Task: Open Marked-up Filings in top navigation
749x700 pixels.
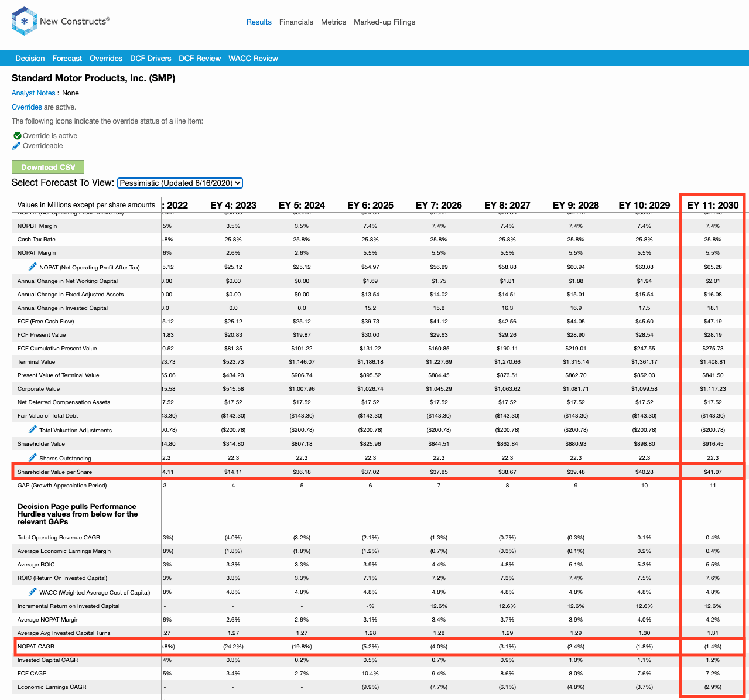Action: 385,22
